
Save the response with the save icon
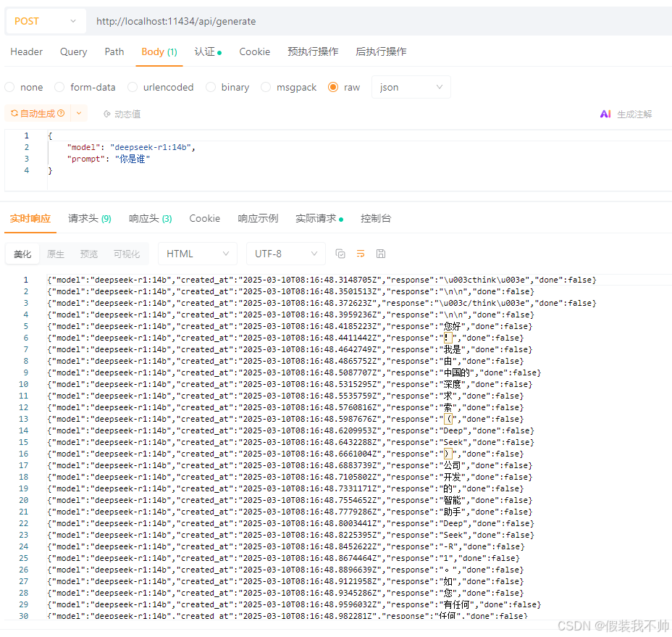[x=381, y=254]
